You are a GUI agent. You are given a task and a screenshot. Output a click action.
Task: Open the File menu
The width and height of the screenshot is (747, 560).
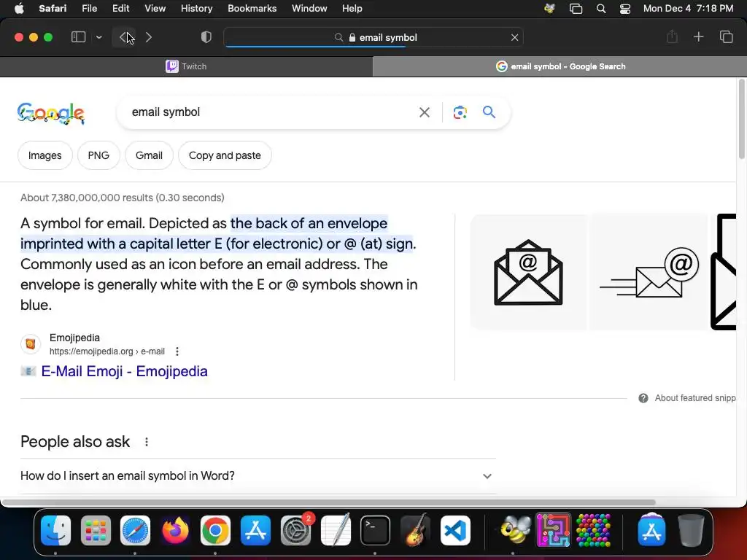pos(90,9)
